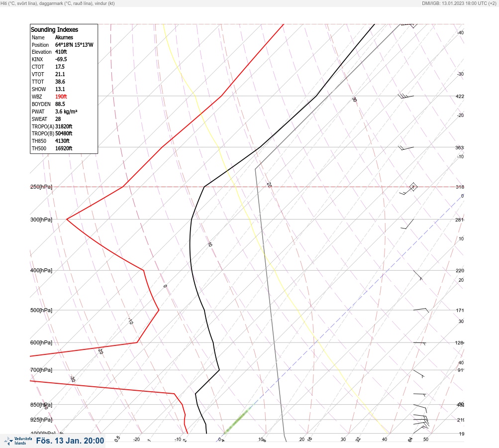Viewport: 499px width, 448px height.
Task: Click the chart legend text starting 'Hiti (°C, svört lína)'
Action: (x=57, y=3)
